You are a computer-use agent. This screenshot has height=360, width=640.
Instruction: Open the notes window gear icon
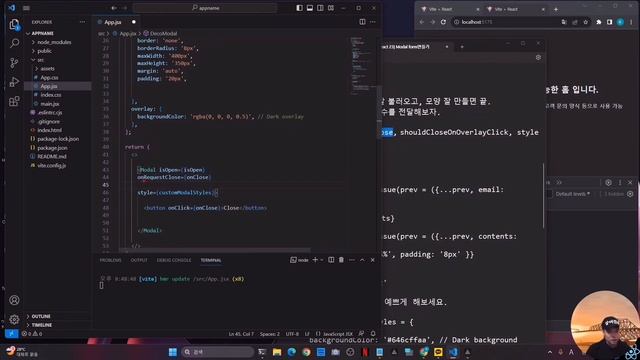point(538,58)
